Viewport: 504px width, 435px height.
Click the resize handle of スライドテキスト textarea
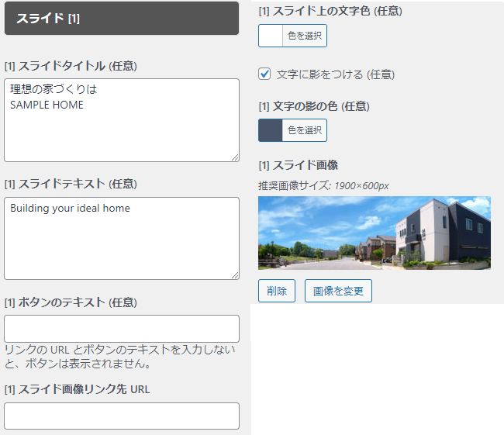point(235,275)
